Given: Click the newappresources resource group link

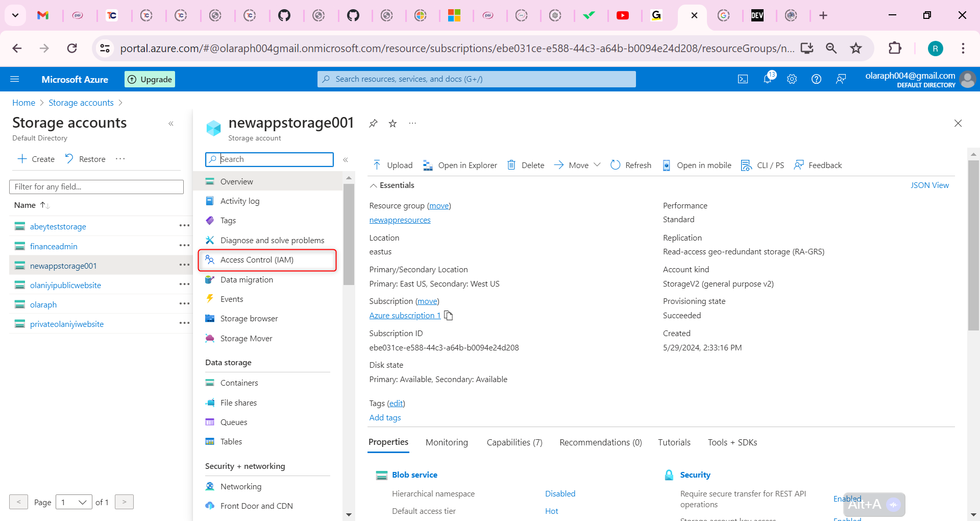Looking at the screenshot, I should point(400,220).
